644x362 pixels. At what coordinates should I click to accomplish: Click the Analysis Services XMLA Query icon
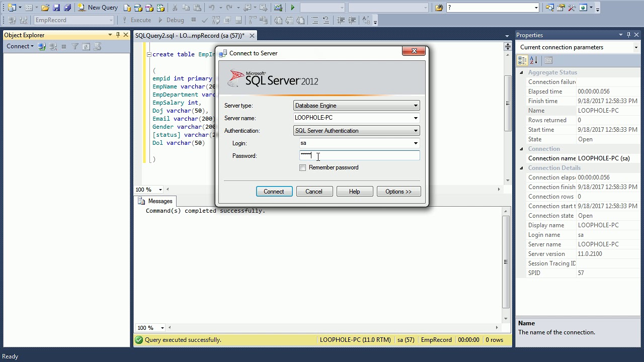coord(160,8)
